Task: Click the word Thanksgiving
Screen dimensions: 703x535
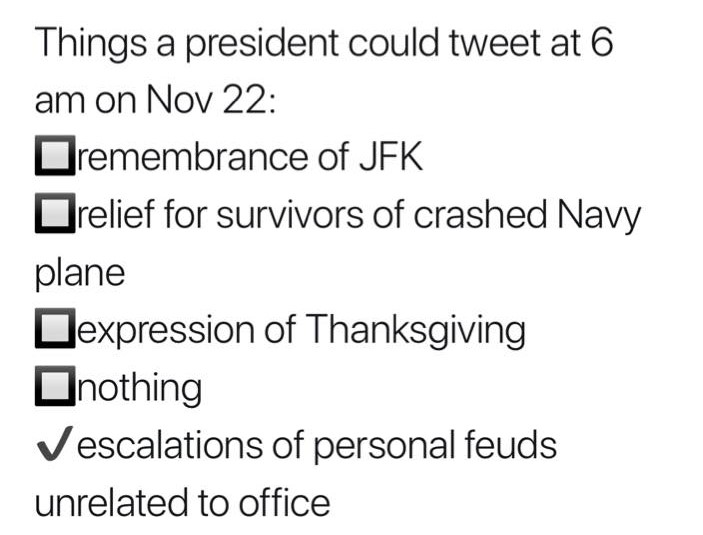Action: click(x=414, y=331)
